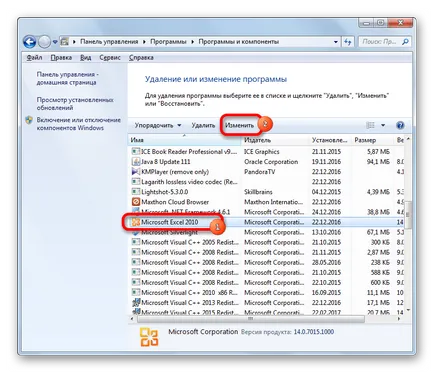The width and height of the screenshot is (434, 373).
Task: Select Lightshot-5.3.0.0 entry
Action: tap(165, 192)
